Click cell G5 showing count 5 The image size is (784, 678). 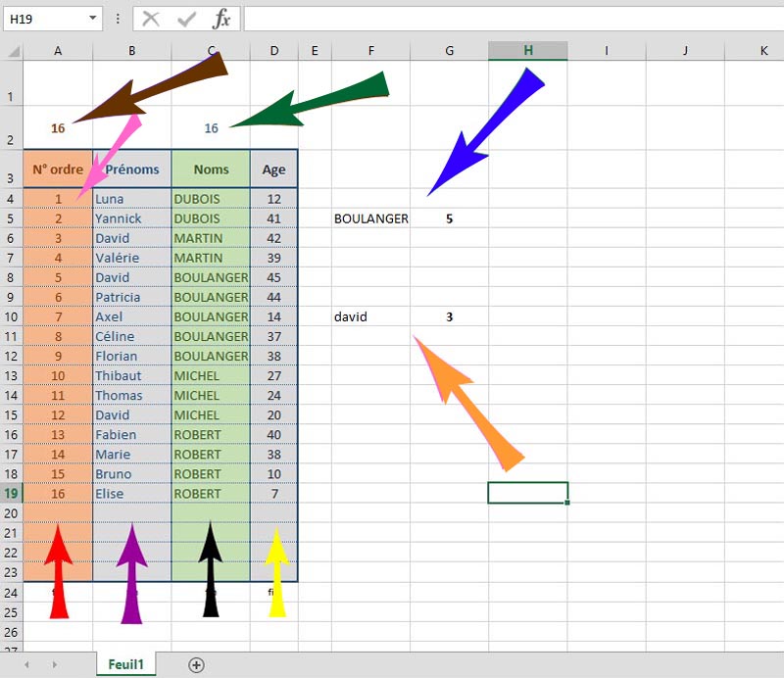pos(450,218)
